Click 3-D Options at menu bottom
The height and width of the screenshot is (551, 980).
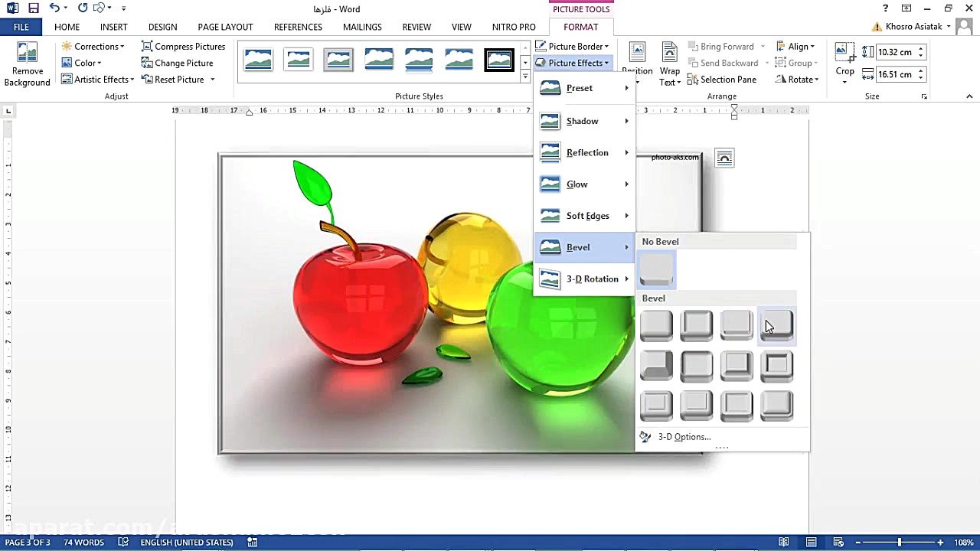click(x=684, y=437)
